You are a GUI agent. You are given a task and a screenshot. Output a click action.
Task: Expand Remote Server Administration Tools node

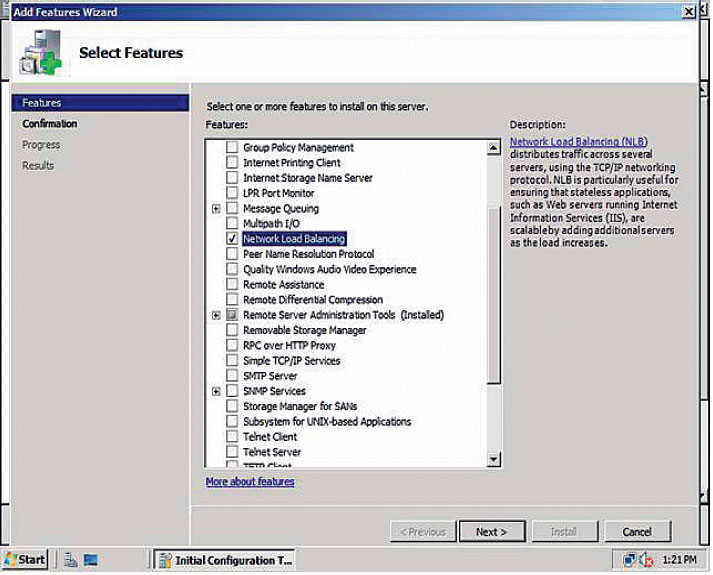tap(216, 315)
